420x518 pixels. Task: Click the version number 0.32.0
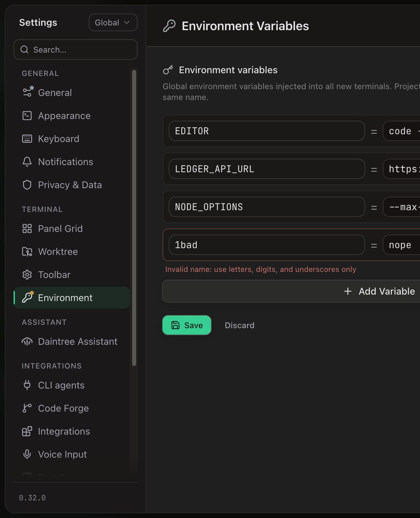tap(32, 498)
